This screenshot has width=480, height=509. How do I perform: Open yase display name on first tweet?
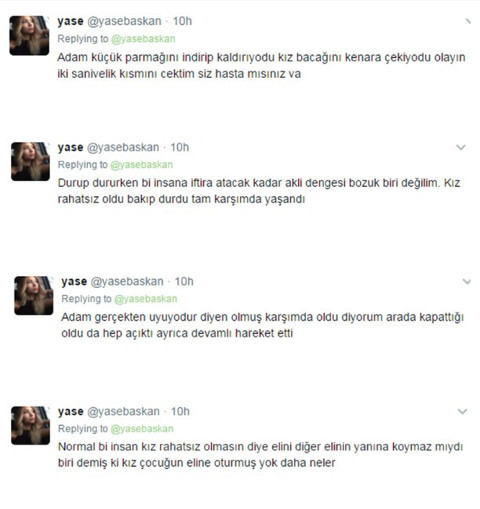click(x=70, y=21)
